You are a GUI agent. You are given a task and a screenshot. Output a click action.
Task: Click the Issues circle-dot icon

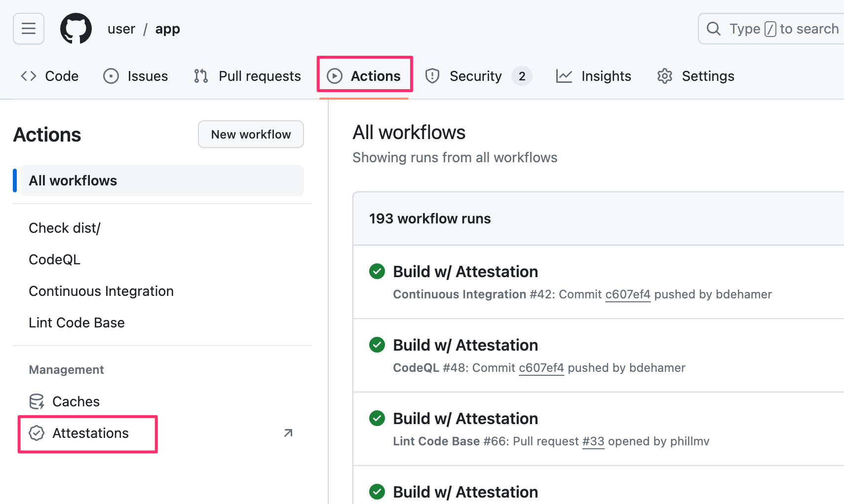pyautogui.click(x=111, y=76)
